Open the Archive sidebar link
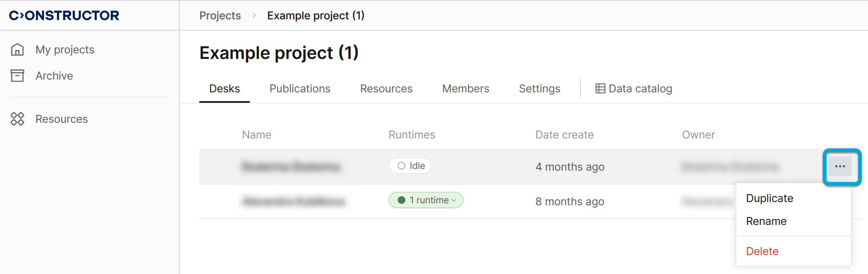868x274 pixels. pos(54,76)
